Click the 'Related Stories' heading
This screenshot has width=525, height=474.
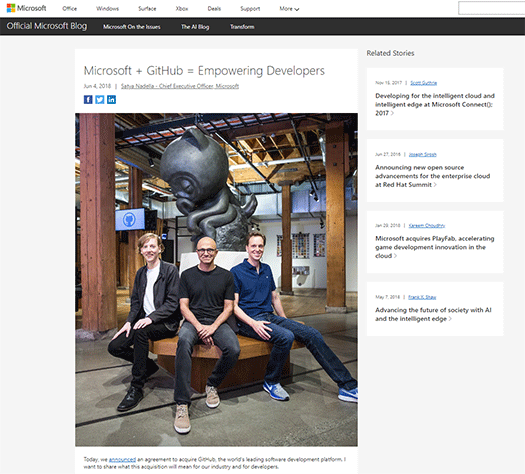point(390,53)
